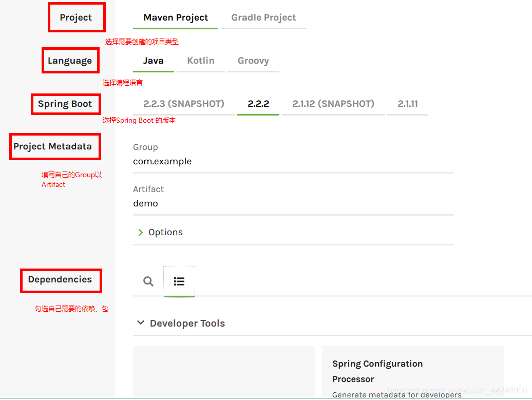Choose Groovy as the language
Screen dimensions: 532x400
254,61
